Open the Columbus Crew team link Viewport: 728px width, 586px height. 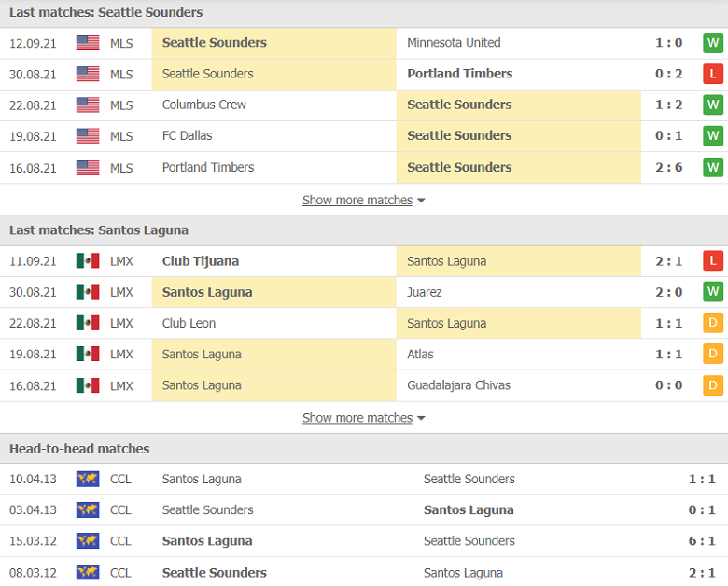pyautogui.click(x=203, y=105)
